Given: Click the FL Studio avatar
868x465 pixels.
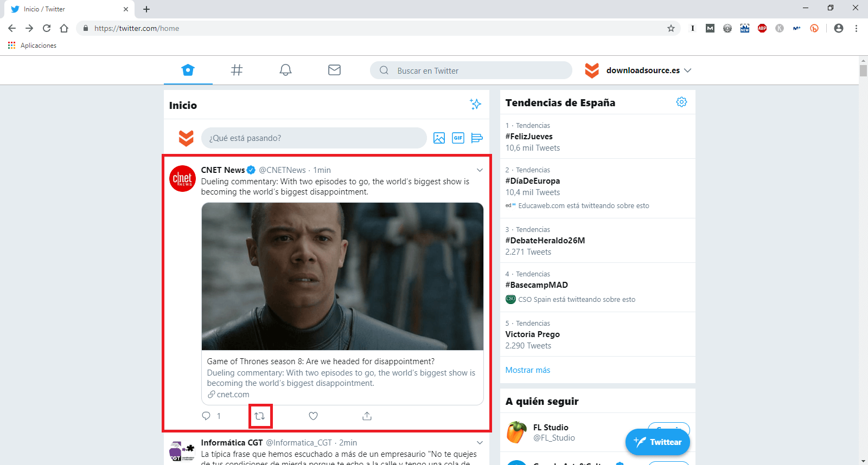Looking at the screenshot, I should pyautogui.click(x=516, y=432).
